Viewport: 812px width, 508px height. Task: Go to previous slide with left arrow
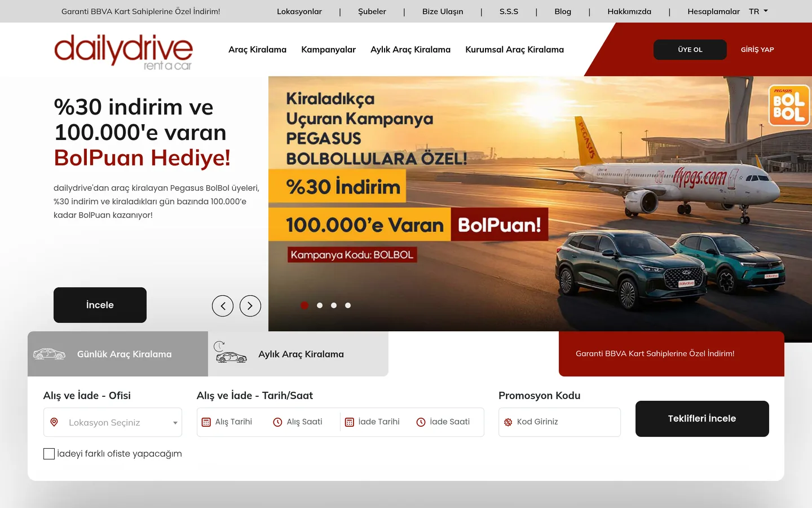(223, 306)
